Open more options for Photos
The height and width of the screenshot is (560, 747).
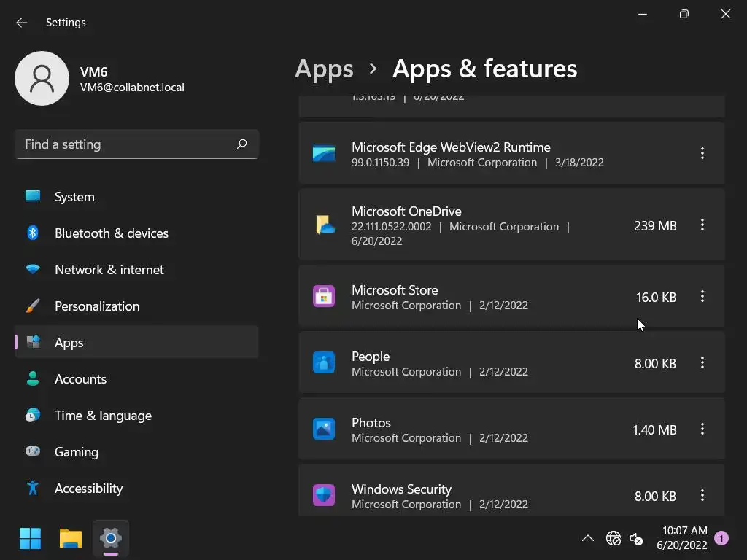click(703, 429)
